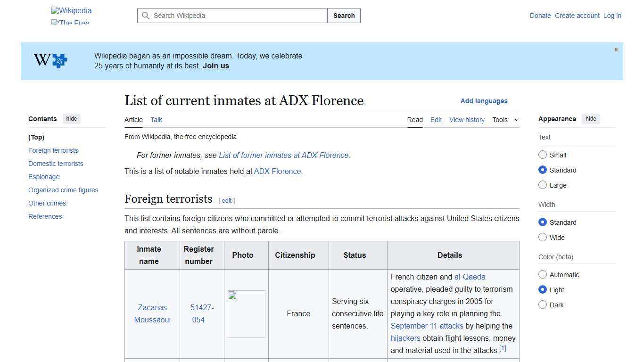
Task: Open the Log in link
Action: (x=612, y=16)
